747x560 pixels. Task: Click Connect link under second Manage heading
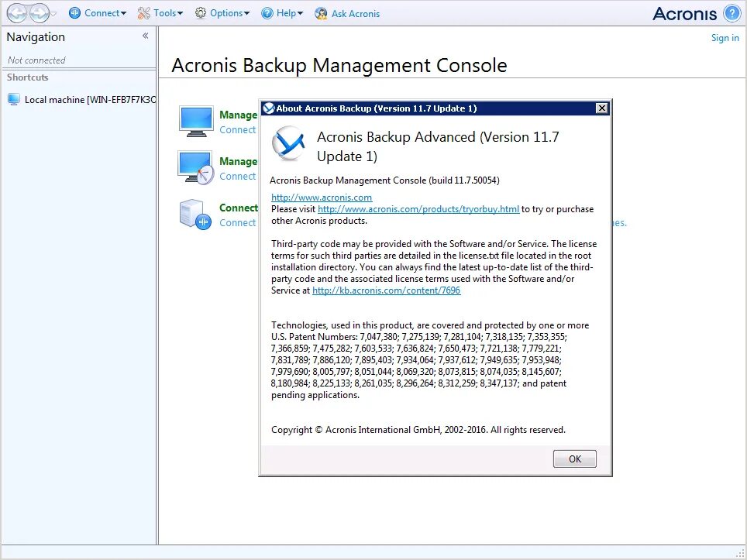(x=237, y=176)
